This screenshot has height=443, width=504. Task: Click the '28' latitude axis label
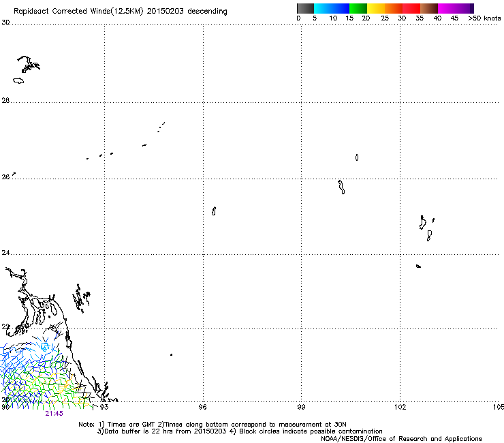(5, 100)
